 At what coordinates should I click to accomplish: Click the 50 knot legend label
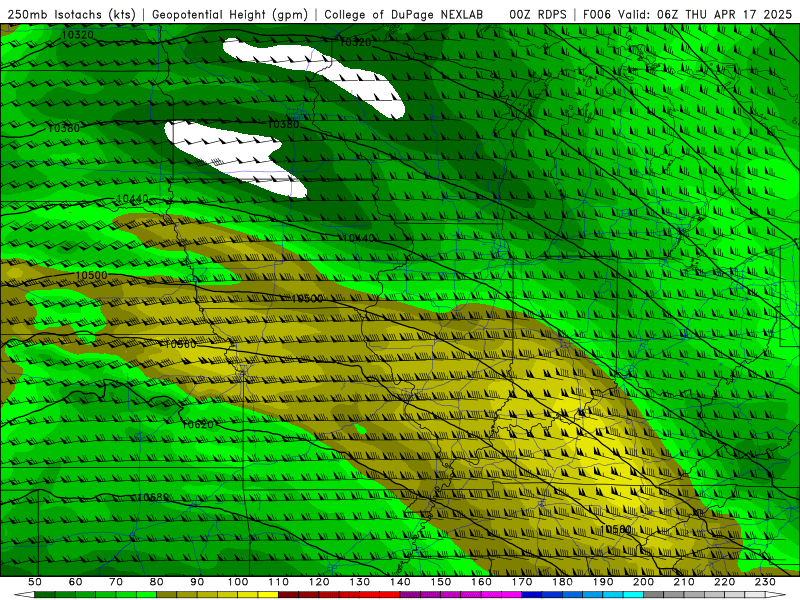click(35, 582)
